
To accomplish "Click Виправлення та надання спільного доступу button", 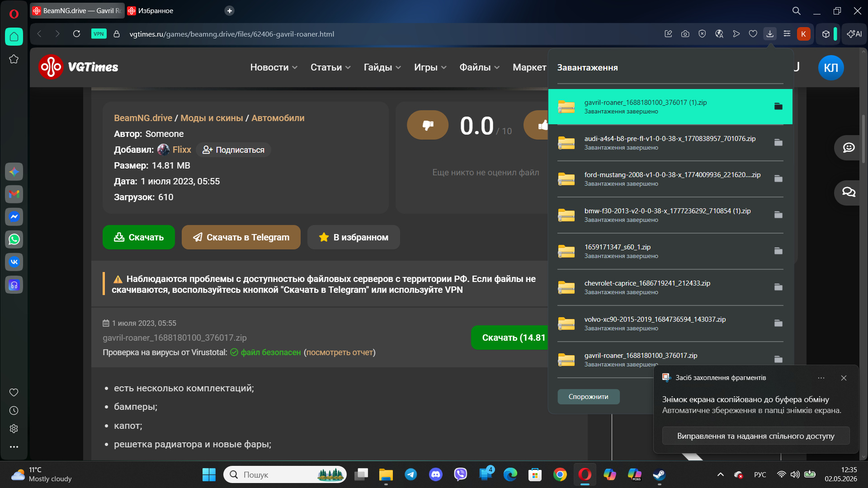I will (x=756, y=436).
